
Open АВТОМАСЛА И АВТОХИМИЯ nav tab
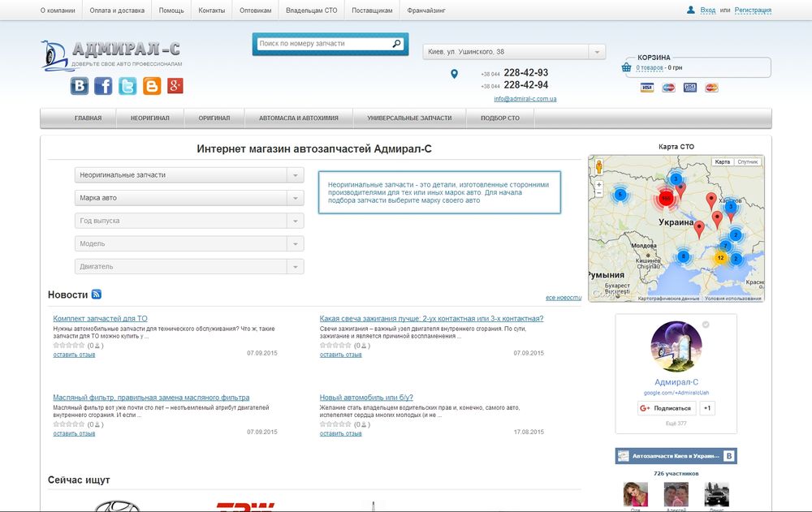(299, 118)
